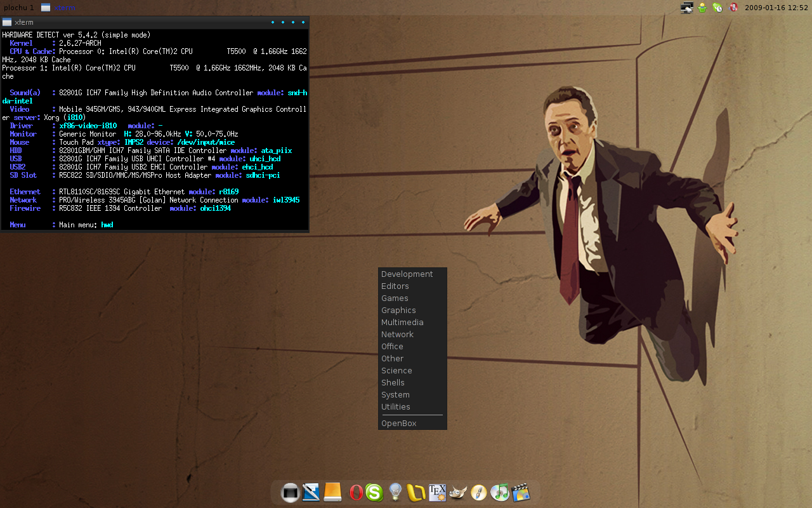
Task: Click the green messenger buddy tray icon
Action: (702, 8)
